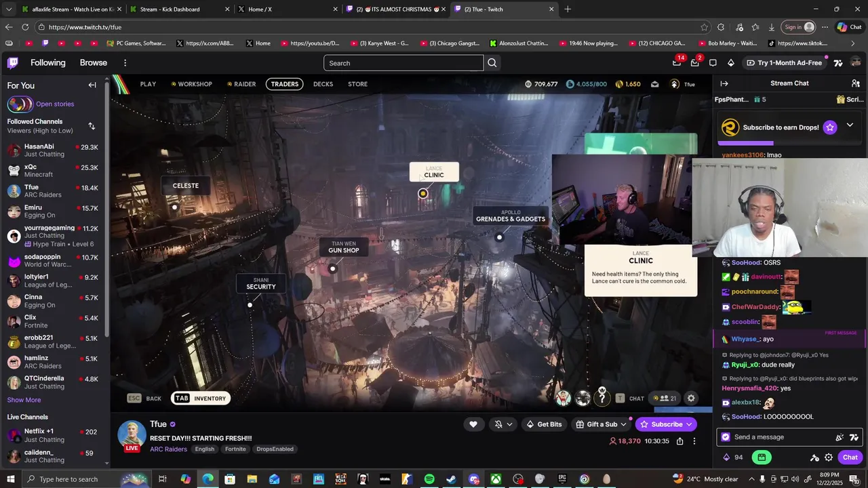
Task: Open browser extensions puzzle icon
Action: 721,27
